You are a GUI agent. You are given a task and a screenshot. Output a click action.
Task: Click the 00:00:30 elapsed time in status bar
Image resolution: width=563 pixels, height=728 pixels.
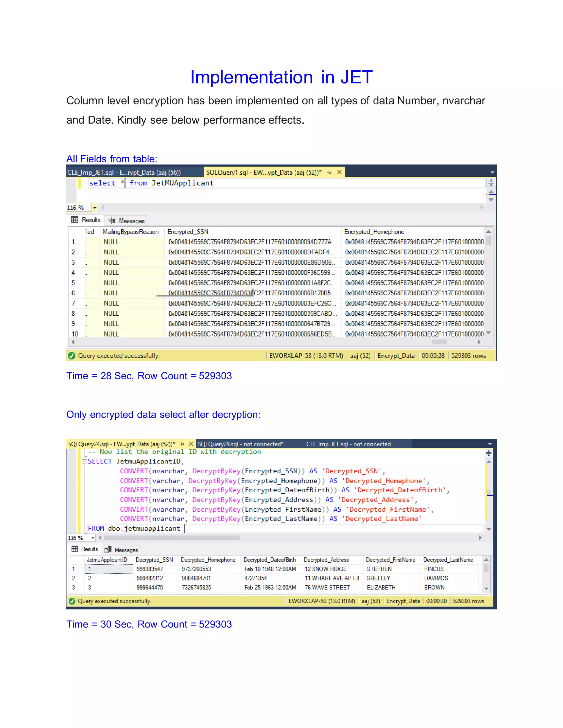click(436, 601)
